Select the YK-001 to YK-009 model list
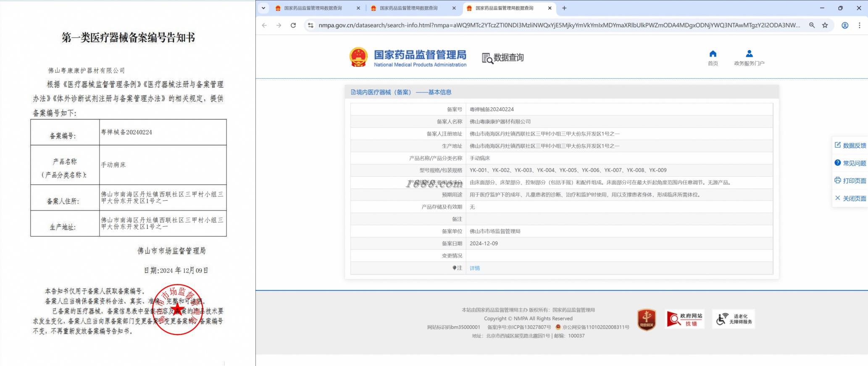The width and height of the screenshot is (868, 366). [568, 170]
